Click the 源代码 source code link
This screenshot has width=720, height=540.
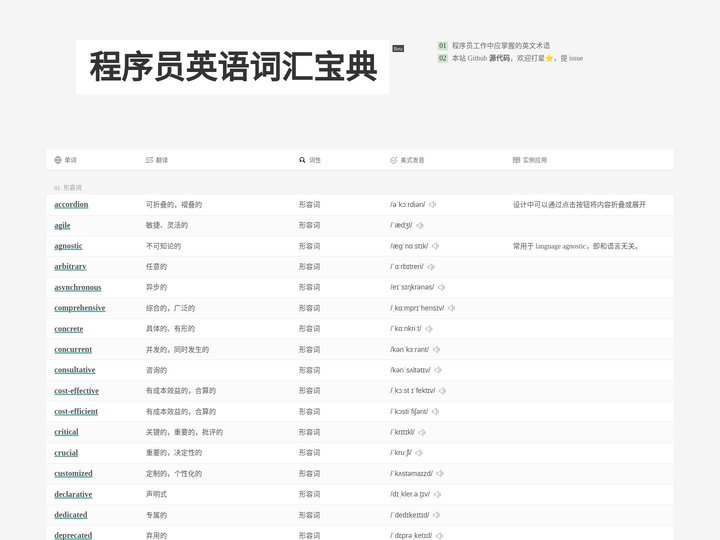[499, 58]
